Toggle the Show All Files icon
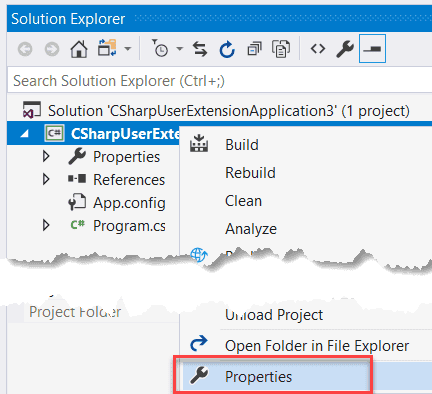 281,49
